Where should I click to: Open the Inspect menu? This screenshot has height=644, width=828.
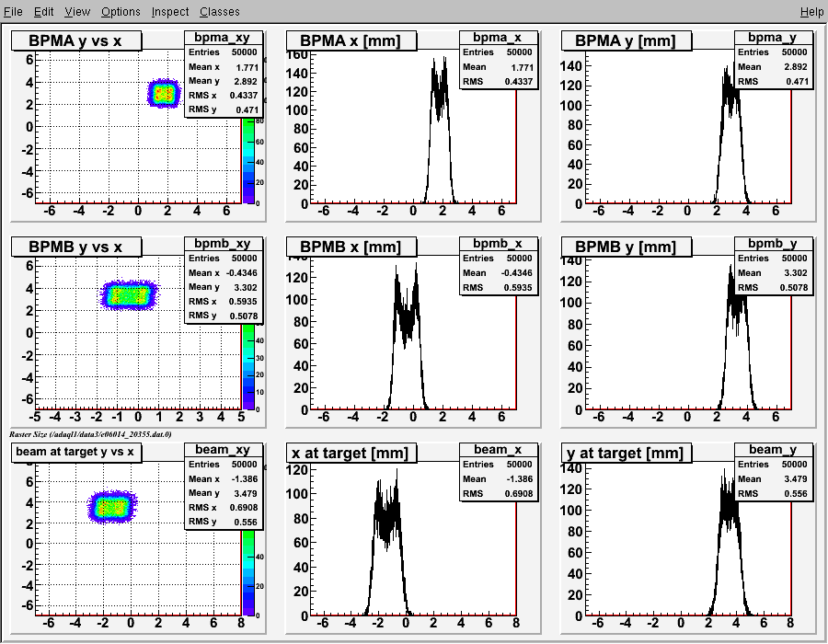click(170, 12)
